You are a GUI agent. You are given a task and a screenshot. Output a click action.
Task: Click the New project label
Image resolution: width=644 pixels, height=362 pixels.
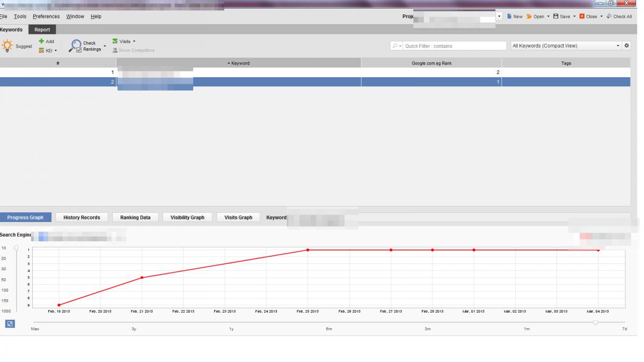click(518, 17)
